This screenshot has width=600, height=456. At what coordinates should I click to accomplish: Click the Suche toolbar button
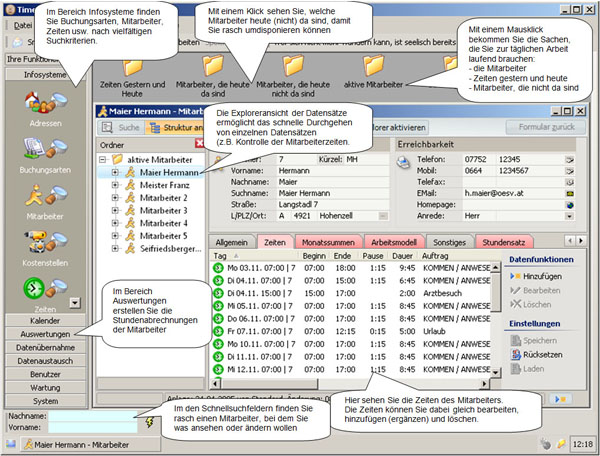[x=121, y=127]
